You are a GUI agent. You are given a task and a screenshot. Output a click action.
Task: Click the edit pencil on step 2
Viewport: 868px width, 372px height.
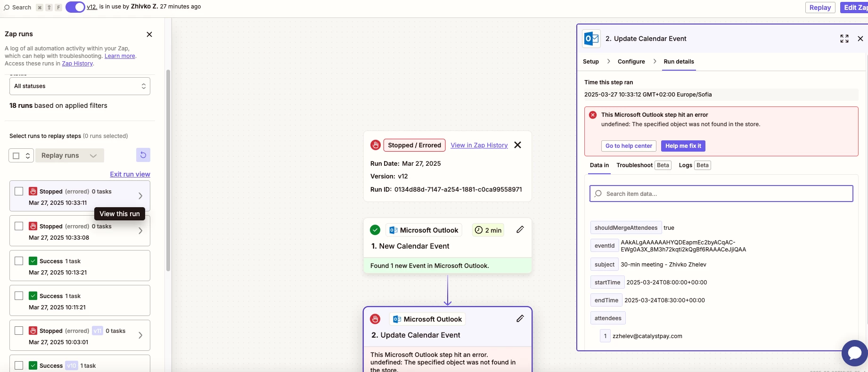point(520,318)
